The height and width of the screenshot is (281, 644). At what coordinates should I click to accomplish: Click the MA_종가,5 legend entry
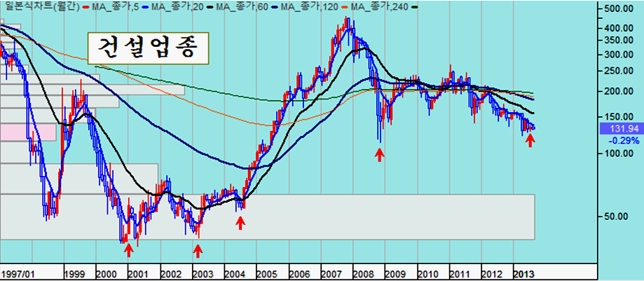pyautogui.click(x=114, y=6)
